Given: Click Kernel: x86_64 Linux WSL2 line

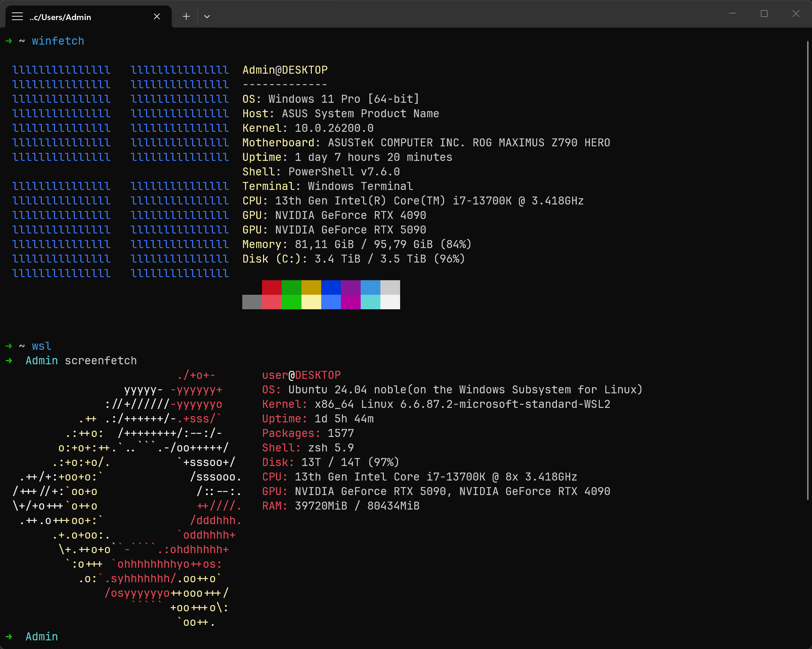Looking at the screenshot, I should click(436, 404).
